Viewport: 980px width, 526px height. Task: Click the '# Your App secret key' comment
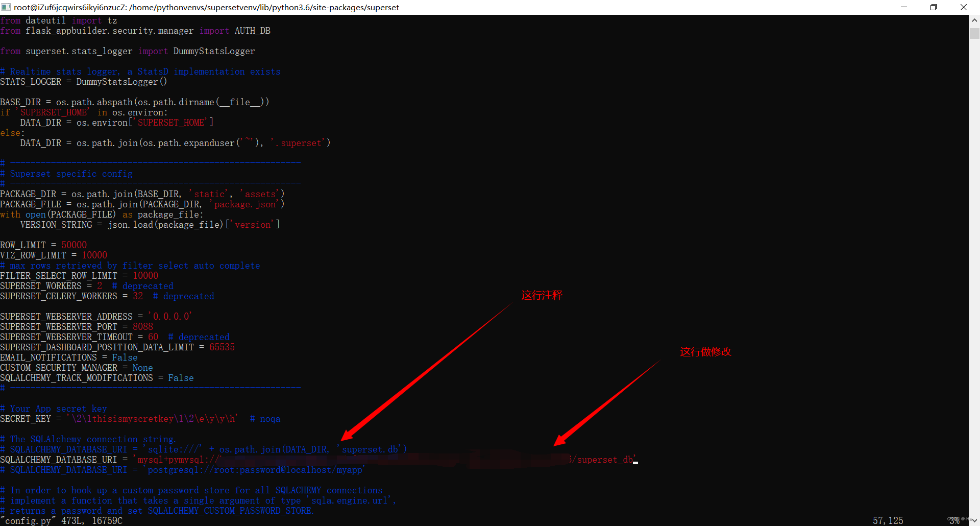[x=54, y=409]
